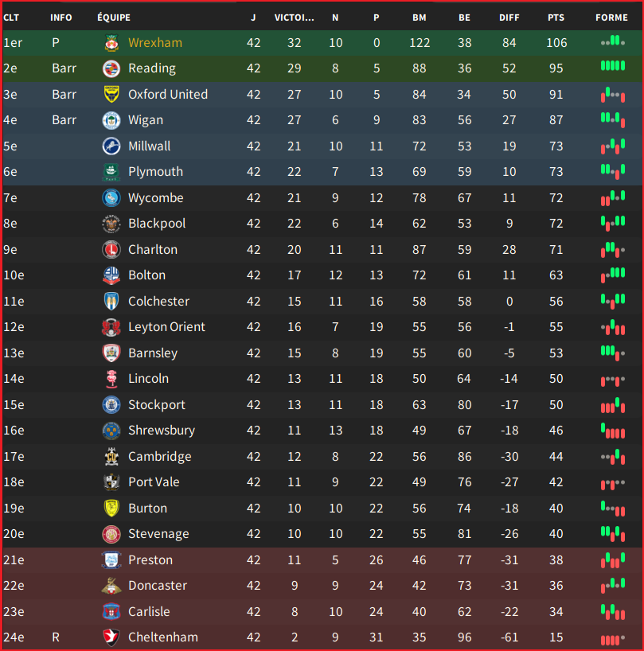Click the Preston club badge
Screen dimensions: 644x651
(x=111, y=560)
